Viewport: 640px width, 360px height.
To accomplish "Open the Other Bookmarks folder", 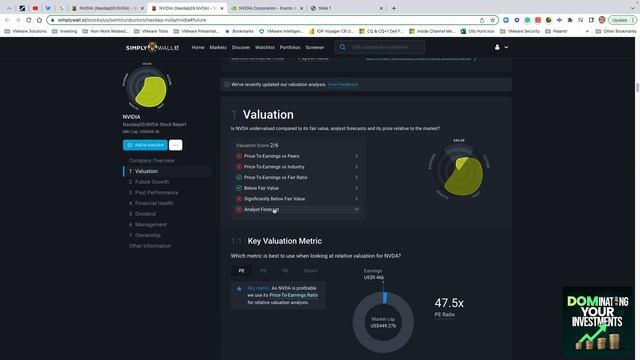I will (x=616, y=31).
